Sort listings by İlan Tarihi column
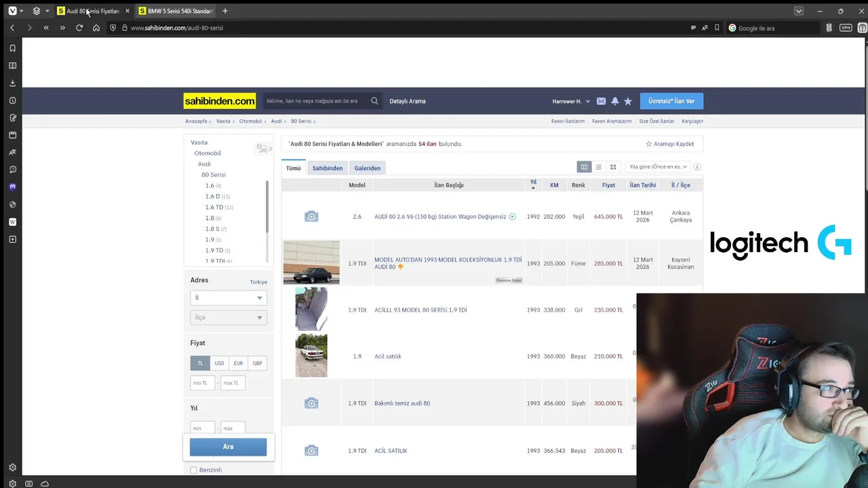This screenshot has height=488, width=868. (643, 185)
